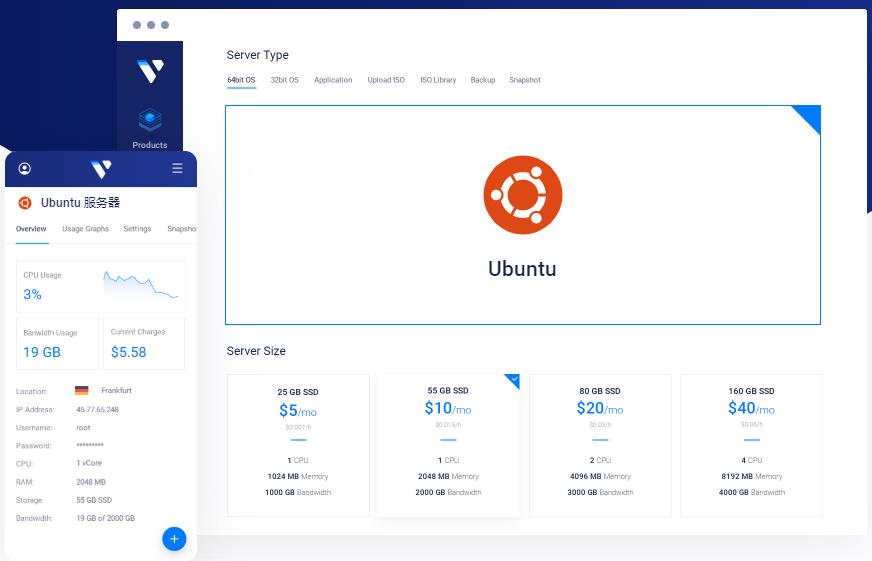Open the CPU Usage 3% graph card
This screenshot has width=872, height=561.
click(101, 286)
